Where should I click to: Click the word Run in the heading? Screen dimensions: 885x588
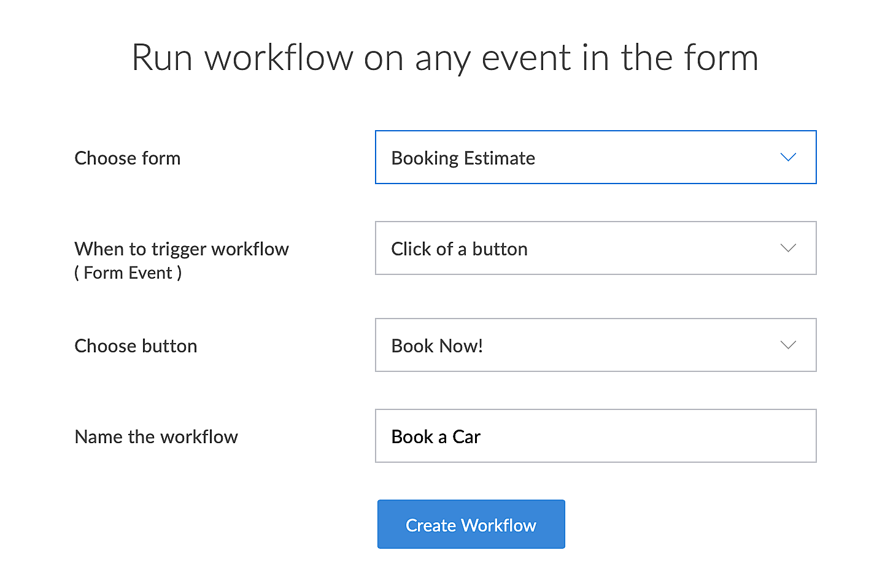(x=162, y=58)
